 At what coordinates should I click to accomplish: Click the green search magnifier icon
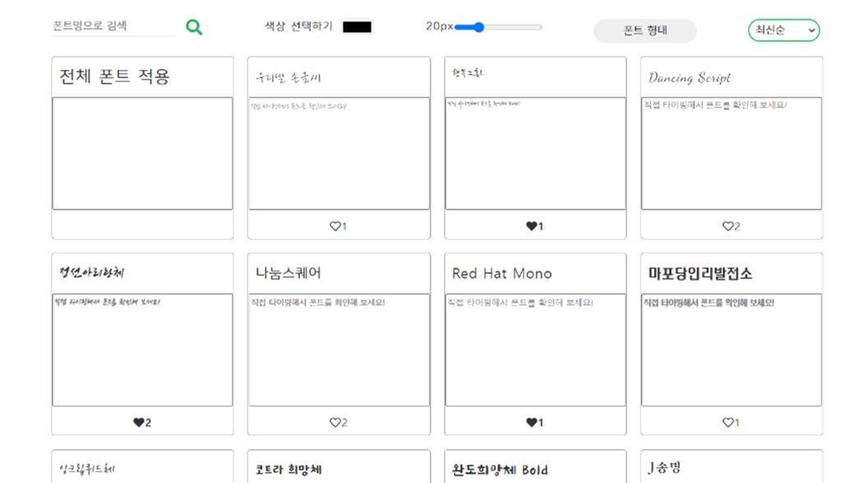click(194, 27)
